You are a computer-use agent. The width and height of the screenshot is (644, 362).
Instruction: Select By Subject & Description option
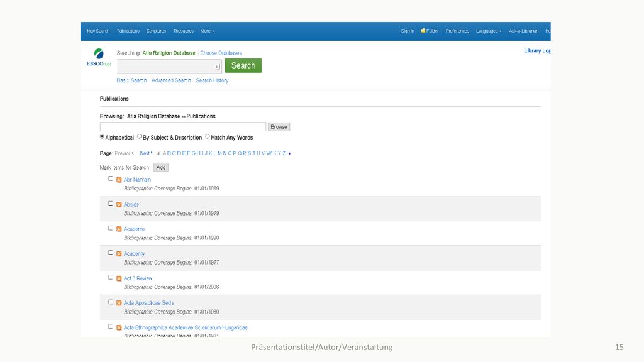point(139,136)
